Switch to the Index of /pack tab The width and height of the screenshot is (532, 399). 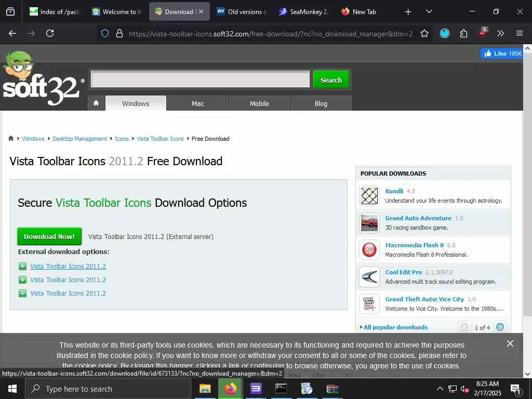click(x=54, y=12)
